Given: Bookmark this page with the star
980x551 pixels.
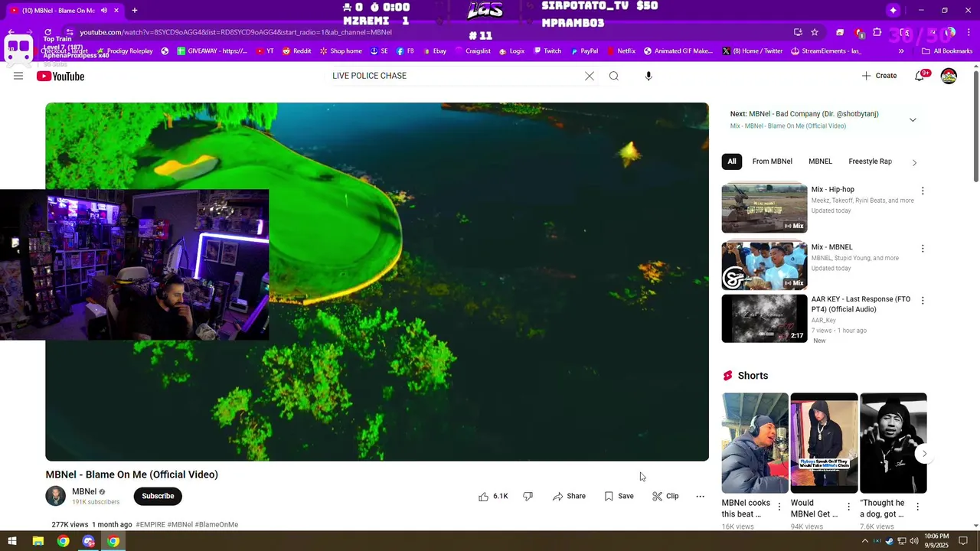Looking at the screenshot, I should [815, 32].
